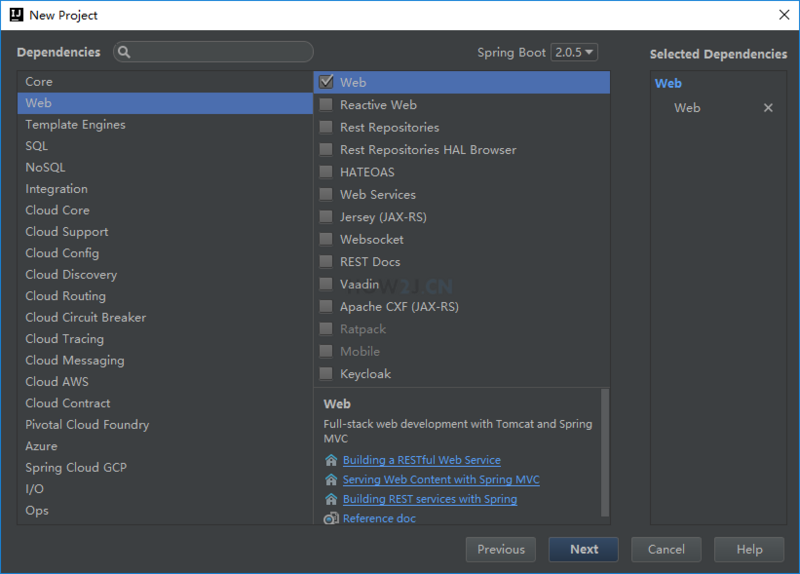Check the Websocket dependency
This screenshot has height=574, width=800.
[x=326, y=240]
